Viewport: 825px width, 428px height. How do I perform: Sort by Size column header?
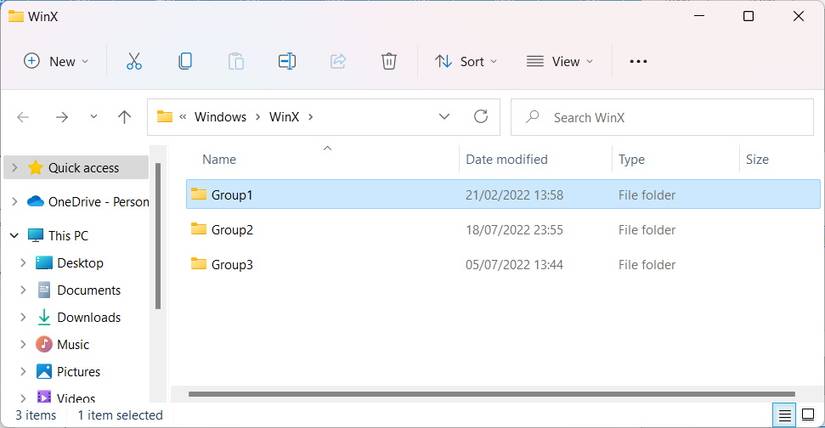pos(757,160)
